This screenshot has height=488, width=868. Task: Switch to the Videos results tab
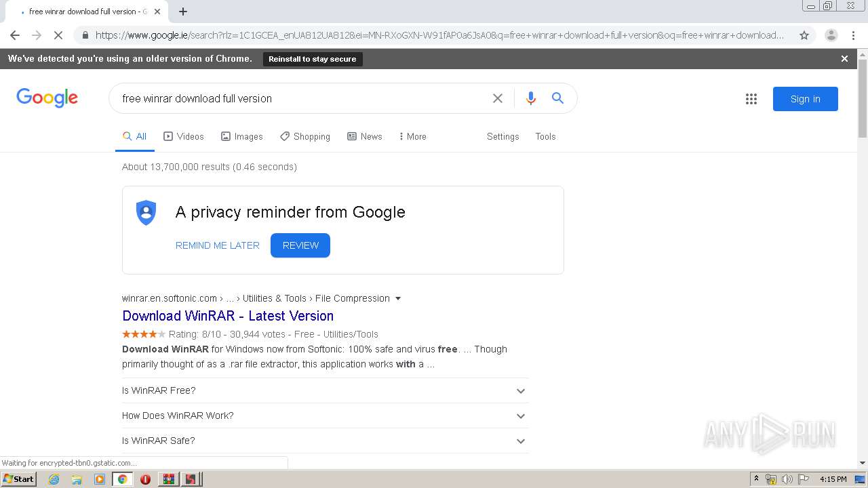(x=184, y=136)
